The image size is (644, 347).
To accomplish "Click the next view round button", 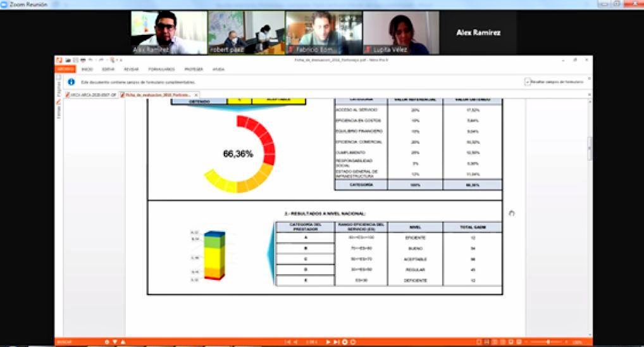I will (x=353, y=342).
